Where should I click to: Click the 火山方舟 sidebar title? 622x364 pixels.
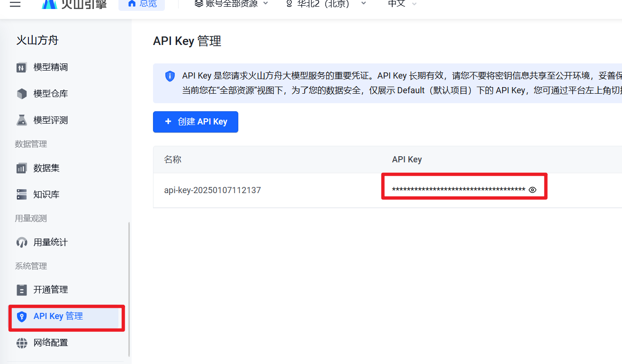click(37, 40)
